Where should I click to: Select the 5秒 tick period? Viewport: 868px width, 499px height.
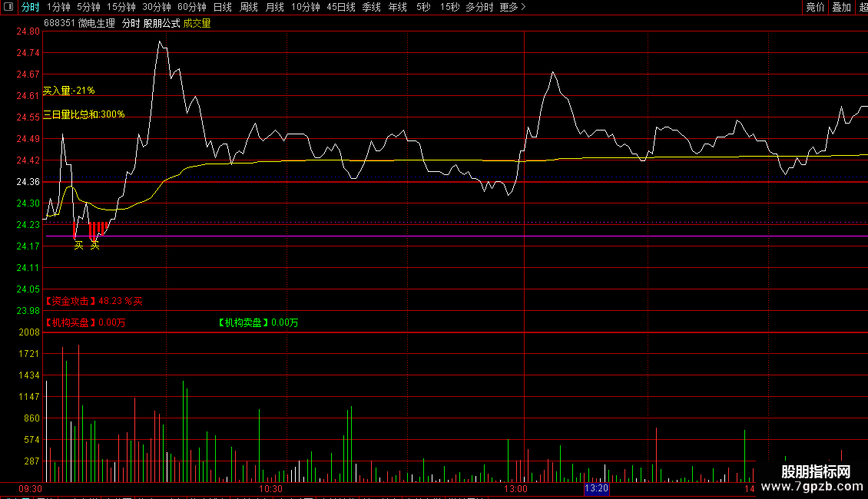[x=423, y=7]
